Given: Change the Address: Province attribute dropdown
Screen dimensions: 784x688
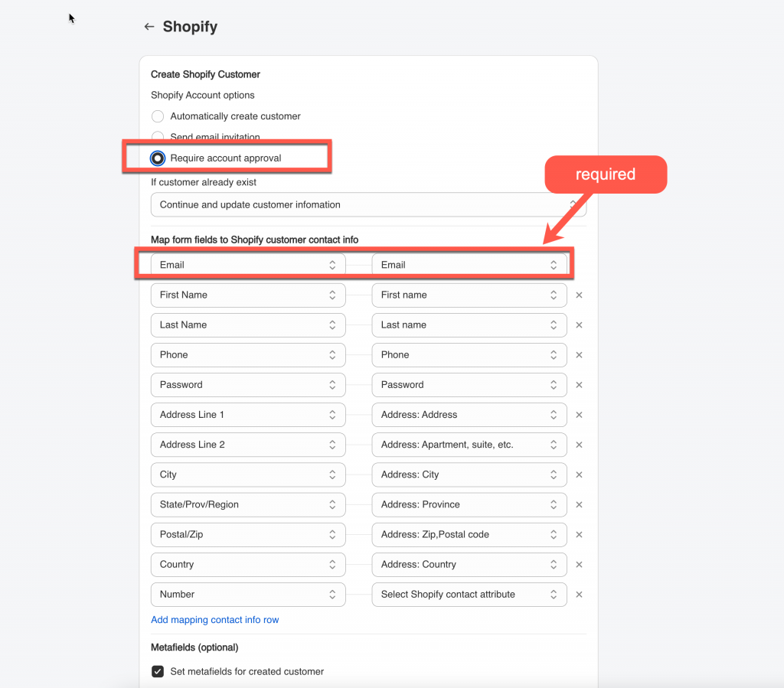Looking at the screenshot, I should pos(469,505).
